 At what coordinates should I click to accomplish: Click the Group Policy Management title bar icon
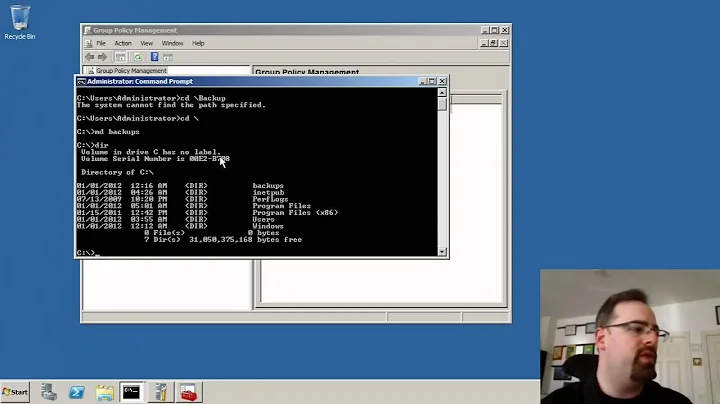[87, 30]
